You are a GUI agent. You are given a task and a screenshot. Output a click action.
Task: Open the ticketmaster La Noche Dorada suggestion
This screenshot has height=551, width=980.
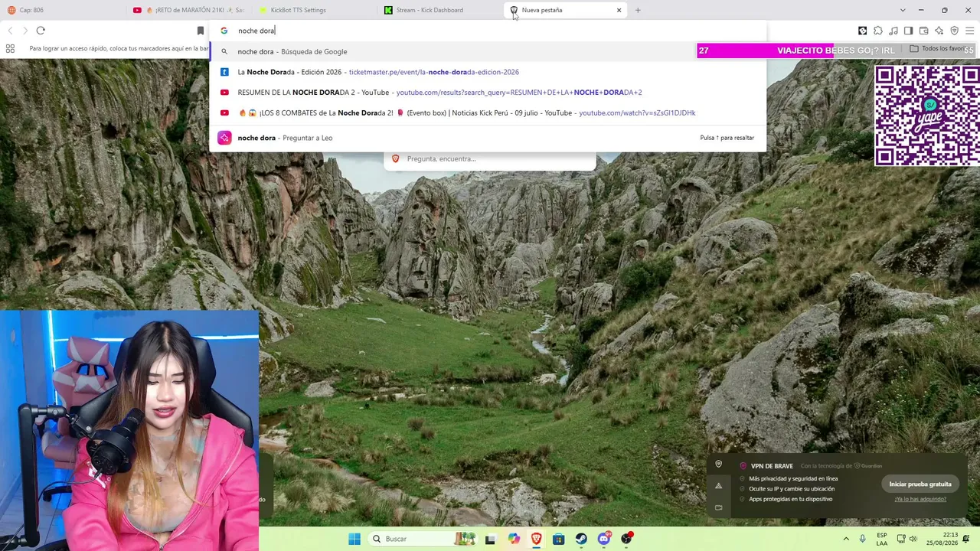point(488,72)
